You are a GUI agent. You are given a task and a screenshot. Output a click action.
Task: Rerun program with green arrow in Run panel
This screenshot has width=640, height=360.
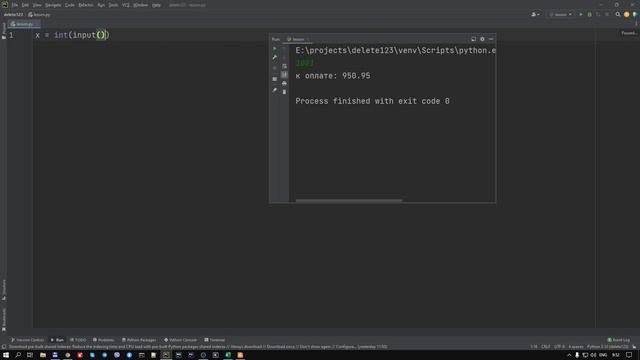click(275, 49)
